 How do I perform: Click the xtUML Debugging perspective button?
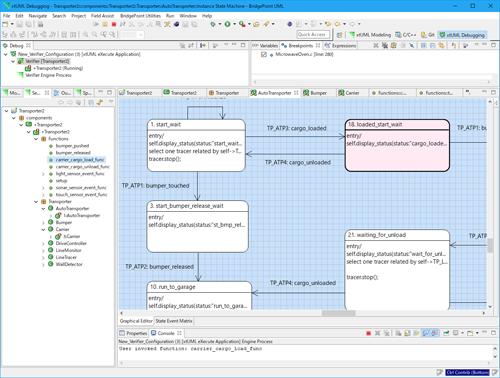462,35
